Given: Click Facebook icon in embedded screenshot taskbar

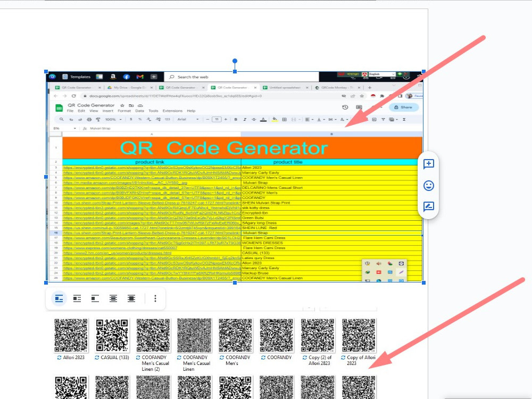Looking at the screenshot, I should (126, 77).
